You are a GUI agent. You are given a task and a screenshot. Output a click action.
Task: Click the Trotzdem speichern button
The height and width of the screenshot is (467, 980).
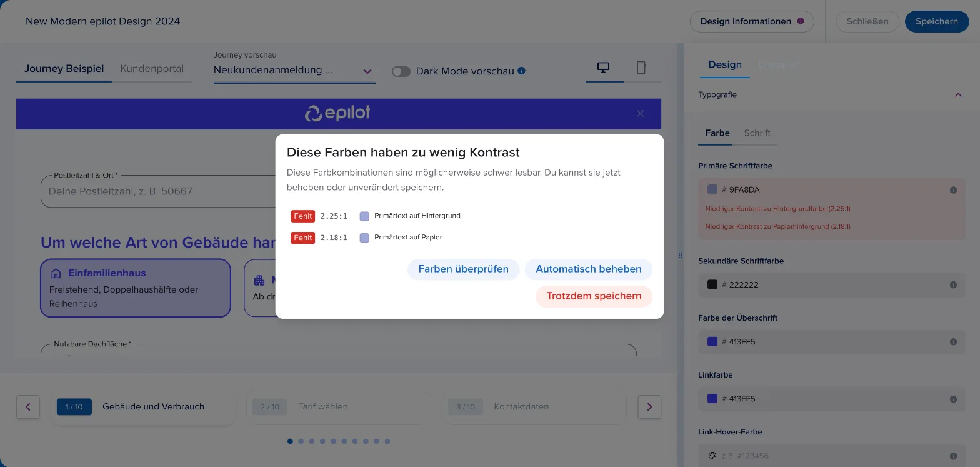point(594,296)
